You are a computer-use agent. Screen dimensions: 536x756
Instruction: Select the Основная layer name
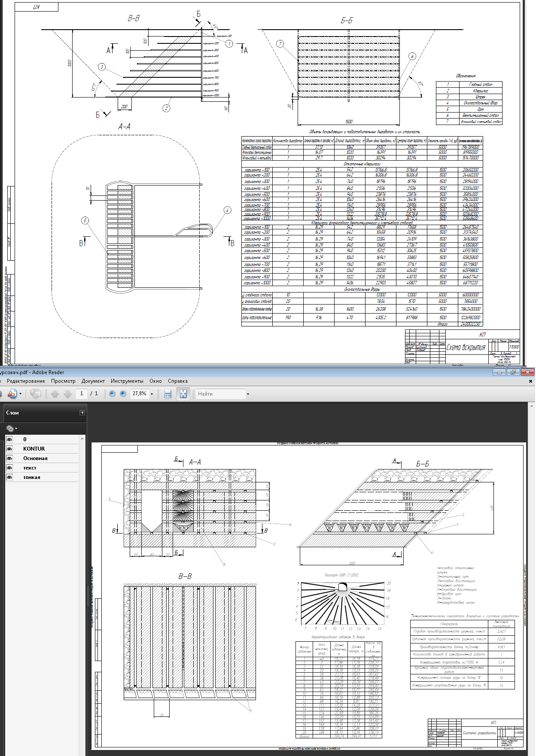coord(35,458)
